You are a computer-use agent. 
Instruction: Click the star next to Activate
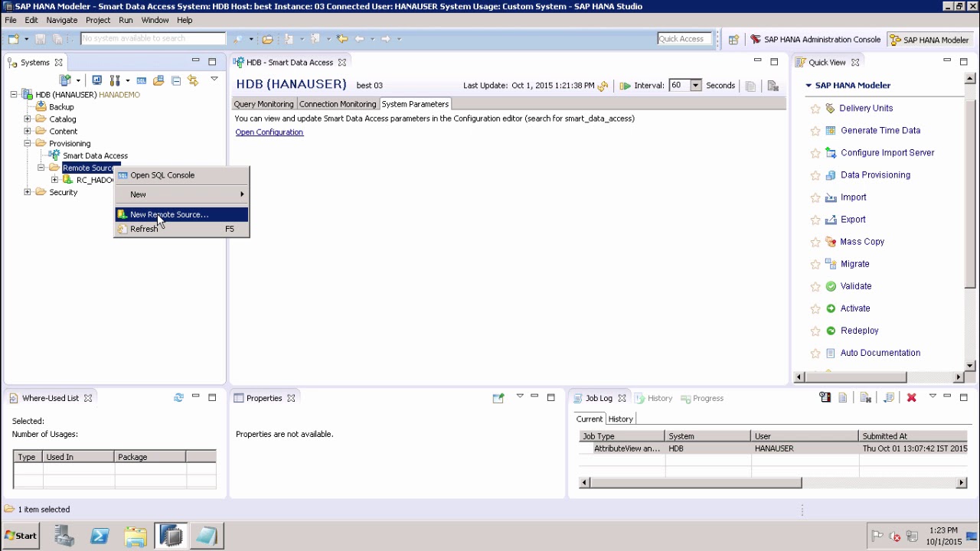815,309
